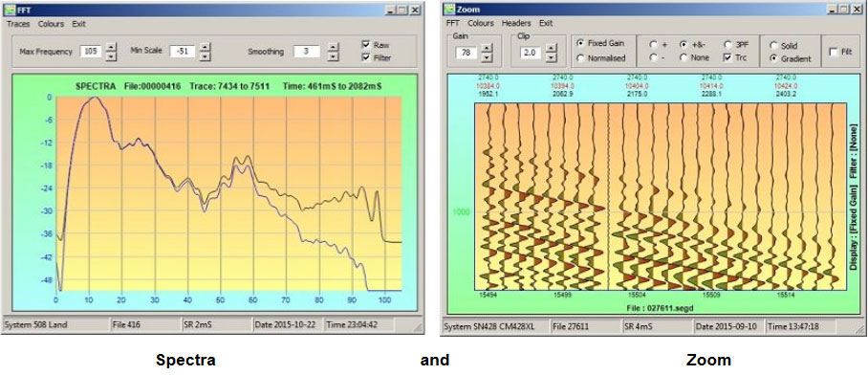Uncheck the Filter checkbox in FFT window
The height and width of the screenshot is (375, 868).
pos(365,56)
